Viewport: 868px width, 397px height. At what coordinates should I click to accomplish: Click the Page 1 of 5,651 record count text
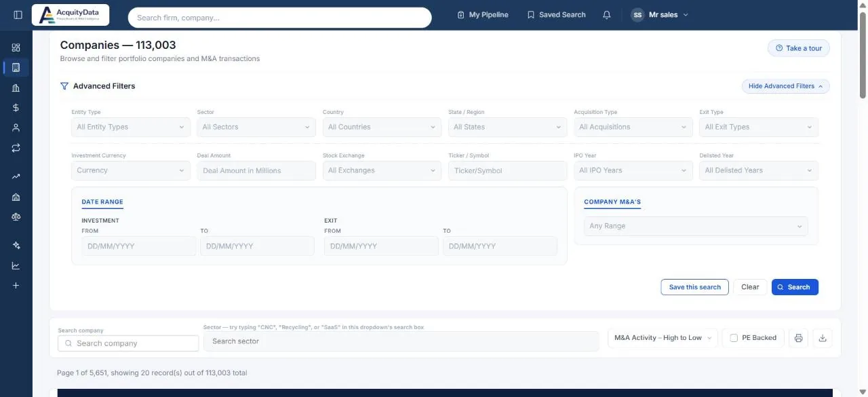152,373
